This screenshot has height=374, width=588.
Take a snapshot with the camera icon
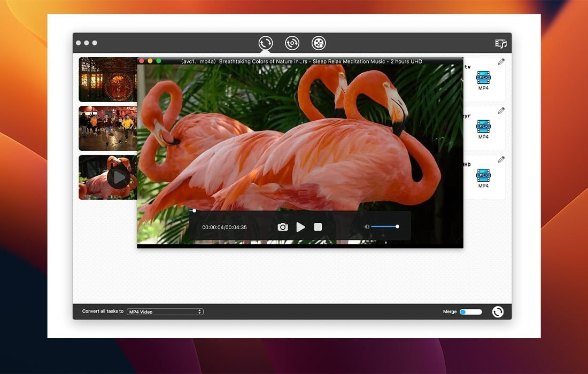pos(283,227)
